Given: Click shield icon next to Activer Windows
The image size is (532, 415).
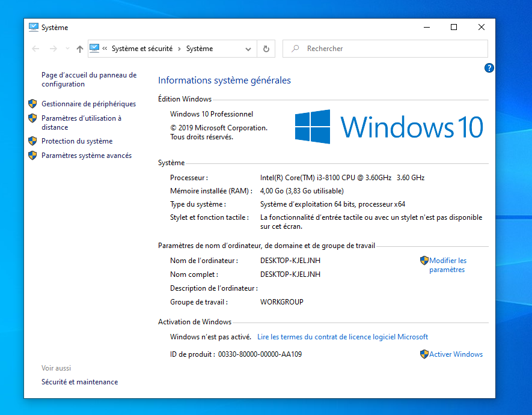Looking at the screenshot, I should coord(424,354).
